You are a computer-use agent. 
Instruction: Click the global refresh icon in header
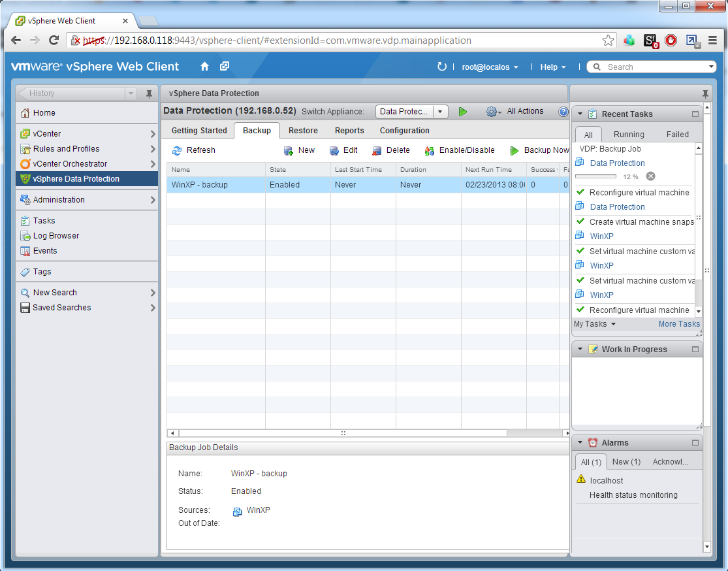pyautogui.click(x=441, y=67)
